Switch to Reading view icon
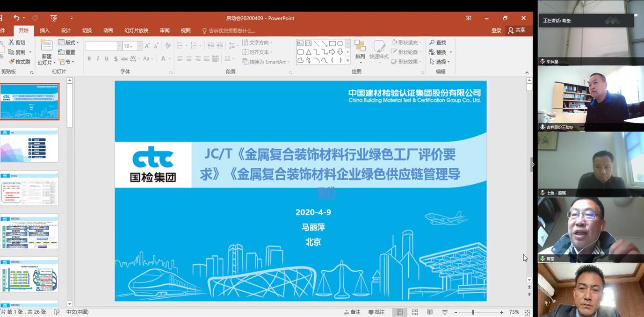The image size is (644, 317). tap(430, 312)
